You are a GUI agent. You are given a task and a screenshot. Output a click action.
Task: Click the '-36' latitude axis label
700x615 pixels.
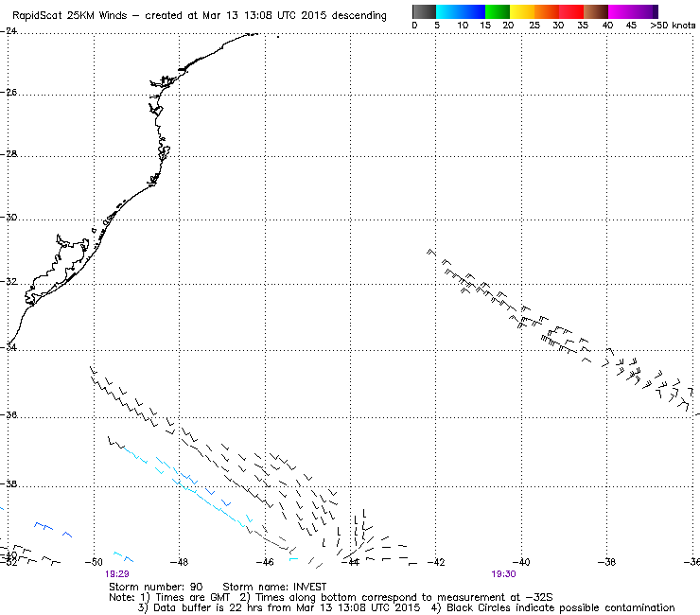pos(9,414)
